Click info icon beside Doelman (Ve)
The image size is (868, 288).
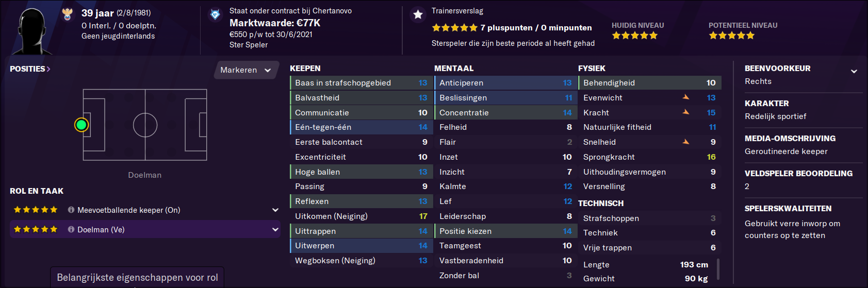tap(71, 229)
